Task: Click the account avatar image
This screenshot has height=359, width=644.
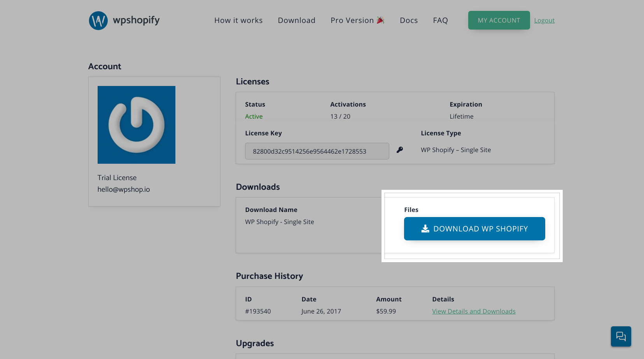Action: coord(136,125)
